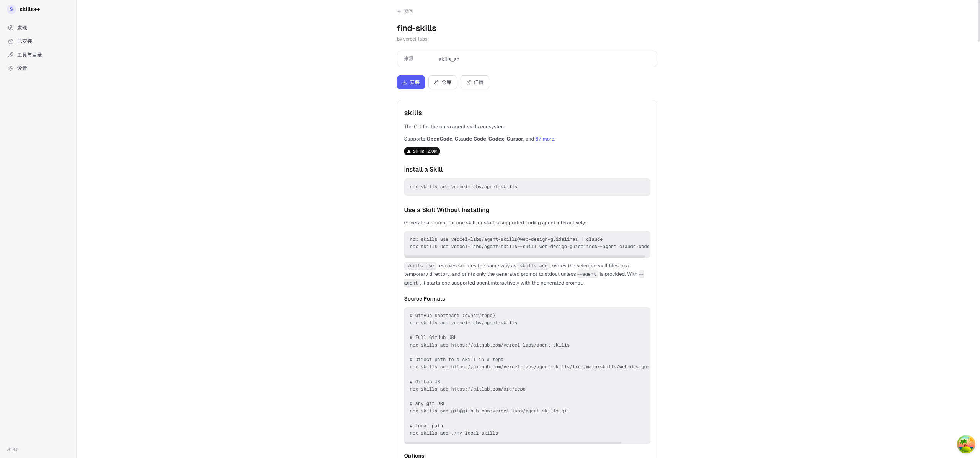
Task: Open the 详情 external details button
Action: 475,82
